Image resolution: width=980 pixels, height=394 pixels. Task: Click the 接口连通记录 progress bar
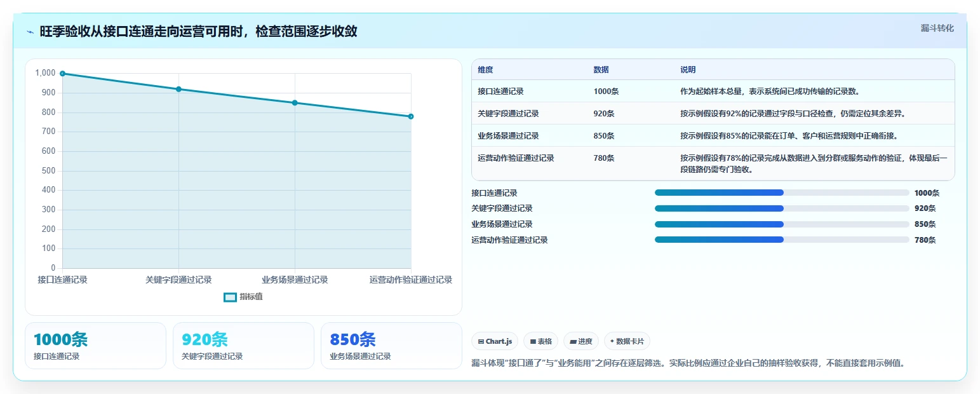coord(782,193)
